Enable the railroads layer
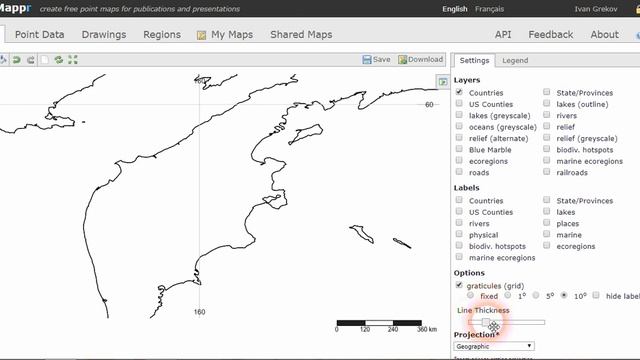The image size is (640, 360). [547, 172]
